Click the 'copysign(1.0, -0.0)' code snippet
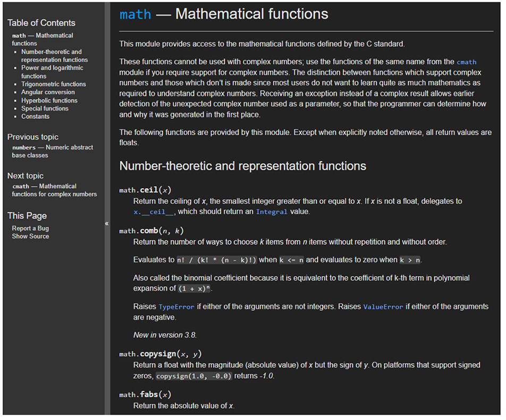 (194, 376)
